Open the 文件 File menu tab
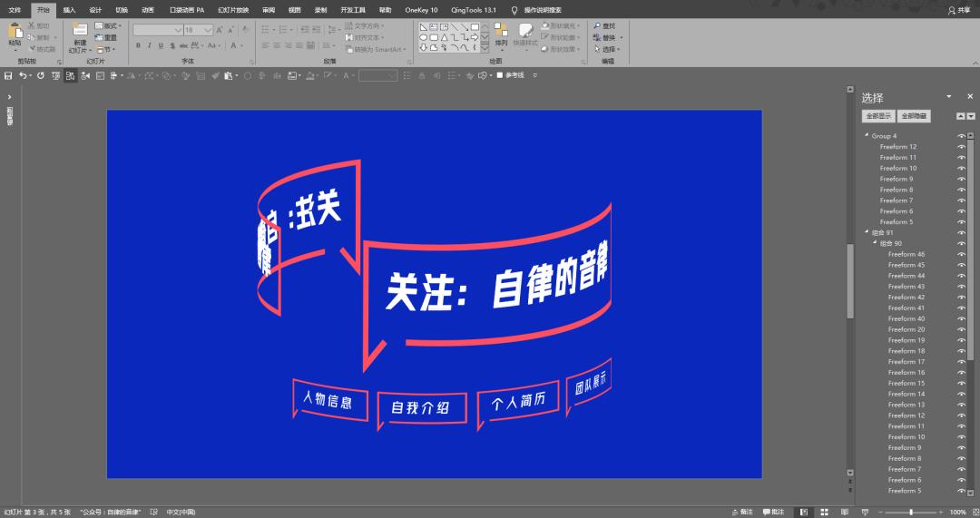 tap(15, 10)
